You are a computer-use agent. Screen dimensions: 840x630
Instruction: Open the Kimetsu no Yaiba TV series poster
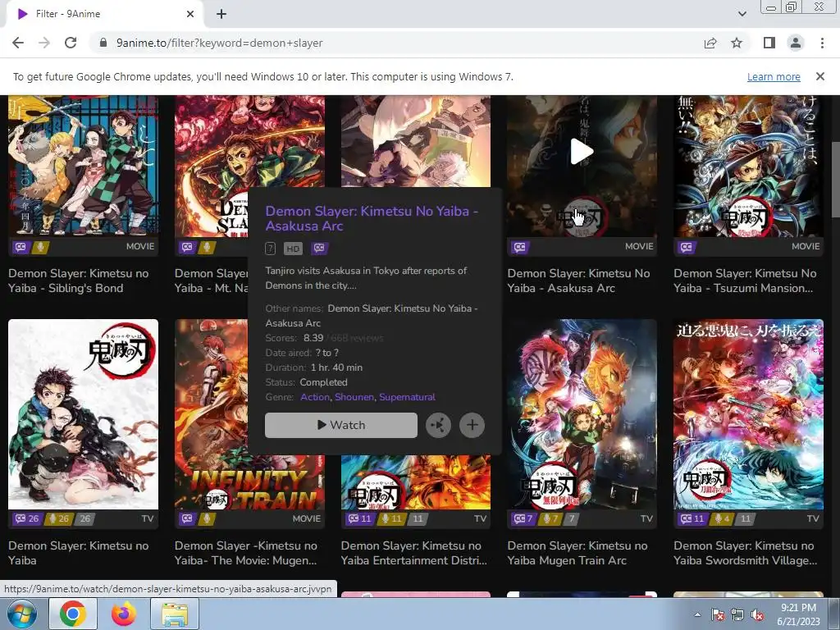[x=83, y=414]
